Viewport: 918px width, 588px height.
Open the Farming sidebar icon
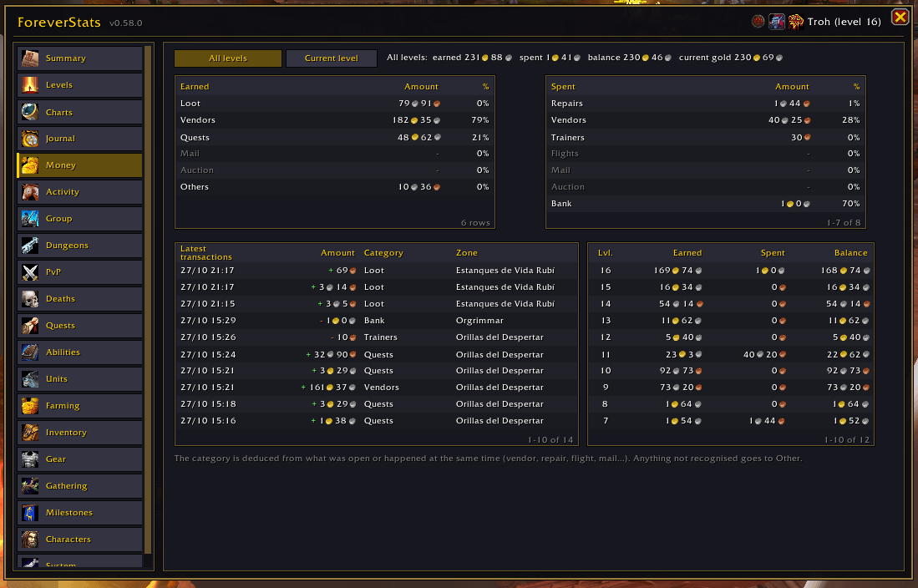[30, 406]
